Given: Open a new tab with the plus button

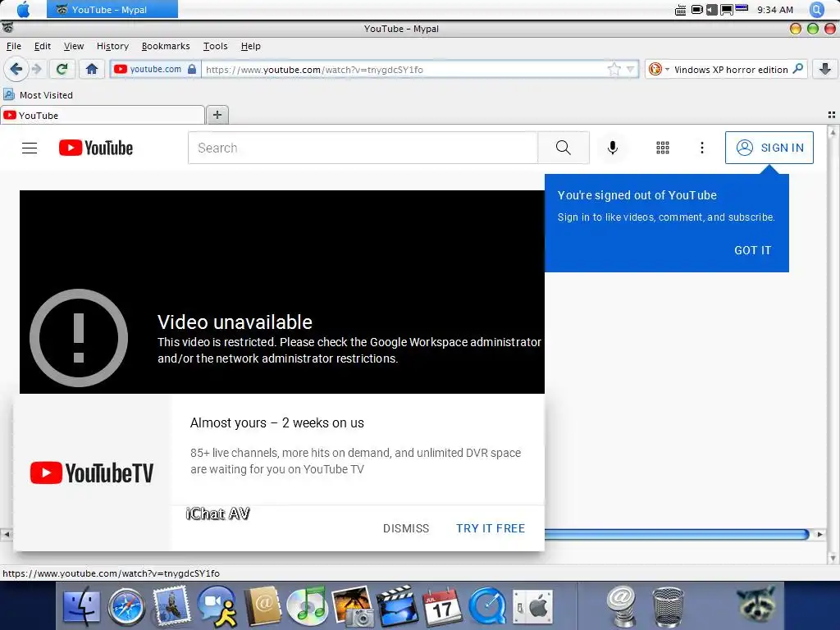Looking at the screenshot, I should point(217,115).
